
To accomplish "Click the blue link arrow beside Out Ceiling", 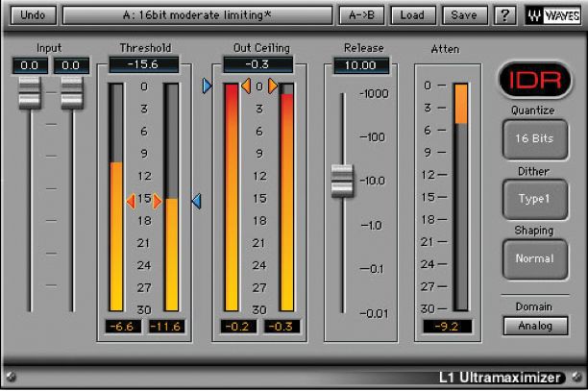I will pos(207,86).
